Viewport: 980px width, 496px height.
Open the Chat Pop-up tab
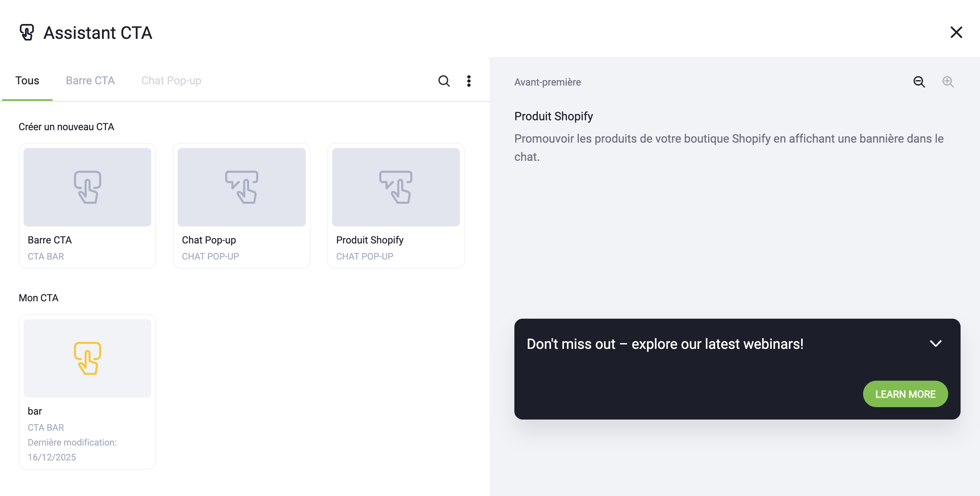[x=171, y=81]
